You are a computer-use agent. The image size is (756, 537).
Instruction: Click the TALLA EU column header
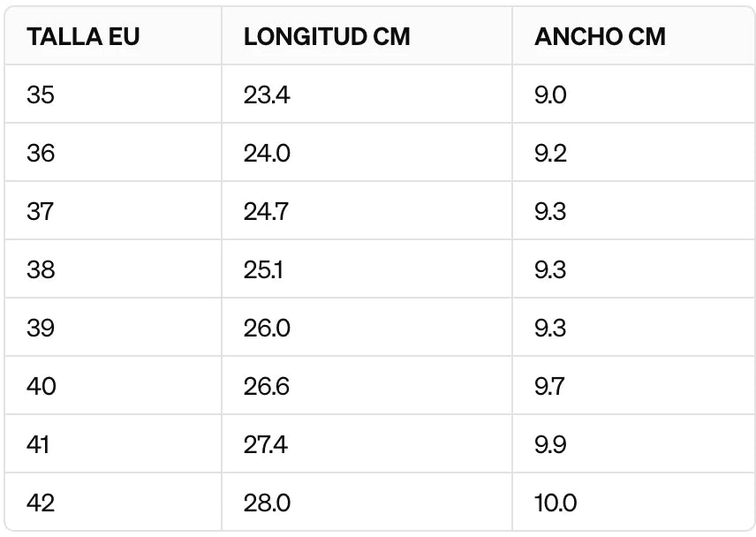(x=83, y=37)
